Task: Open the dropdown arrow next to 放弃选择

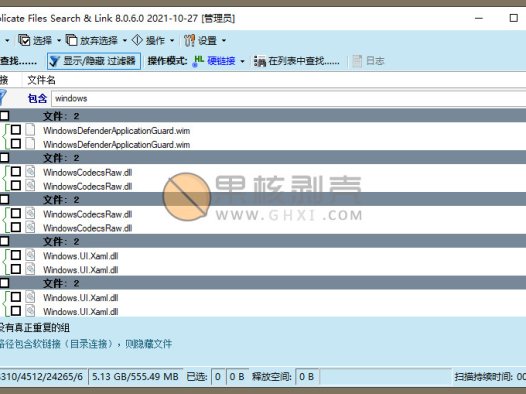Action: [124, 41]
